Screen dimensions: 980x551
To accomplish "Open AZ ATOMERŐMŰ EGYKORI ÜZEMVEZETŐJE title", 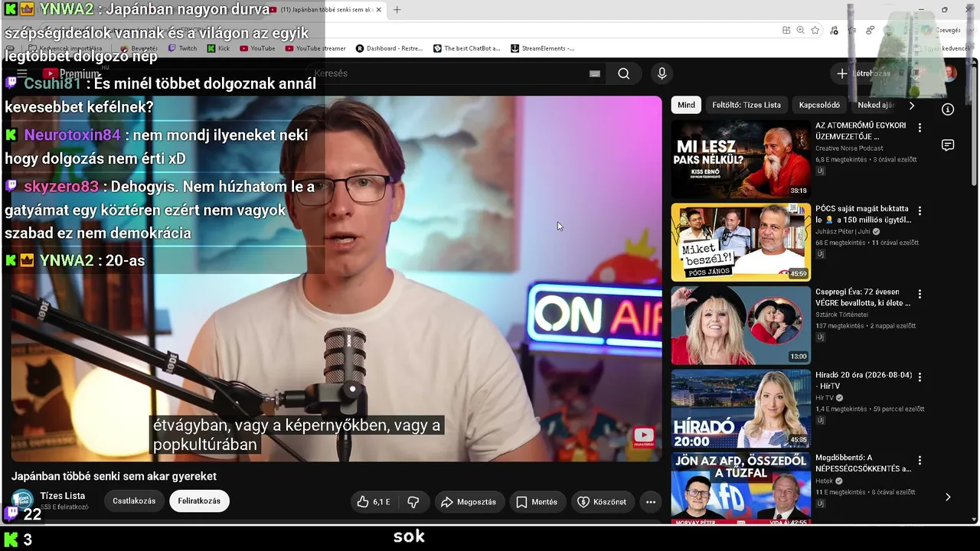I will 861,131.
